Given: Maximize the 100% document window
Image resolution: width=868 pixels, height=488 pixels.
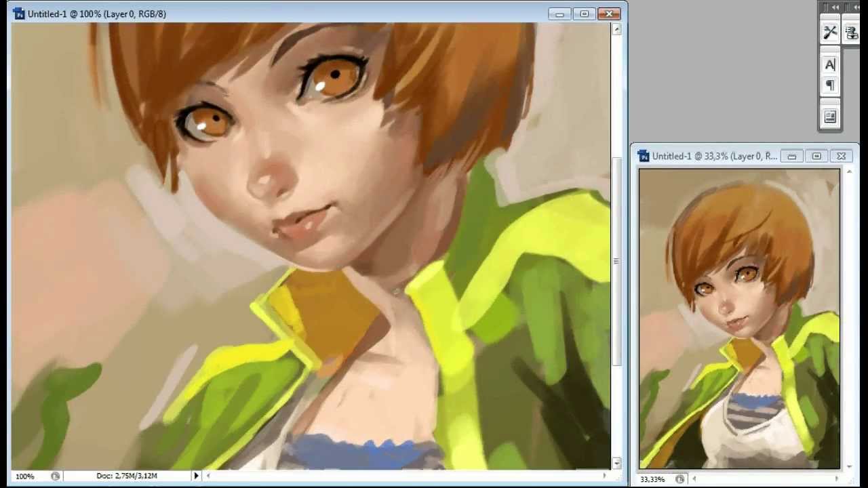Looking at the screenshot, I should click(x=584, y=14).
